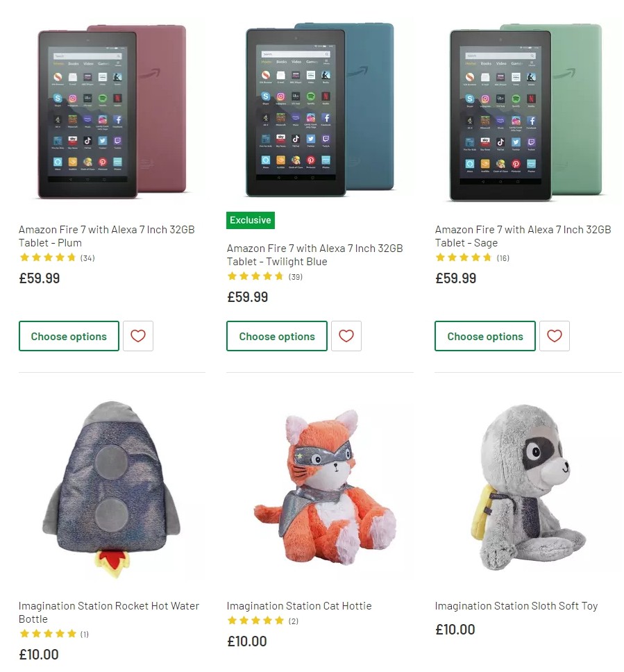Choose options for the Sage Fire 7 tablet
The image size is (624, 672).
[x=484, y=336]
